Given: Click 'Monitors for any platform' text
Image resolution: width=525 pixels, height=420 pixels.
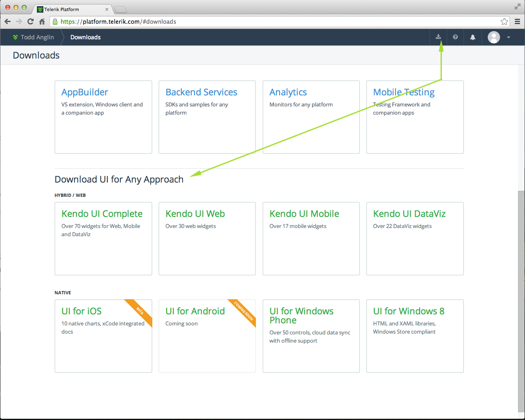Looking at the screenshot, I should (301, 104).
